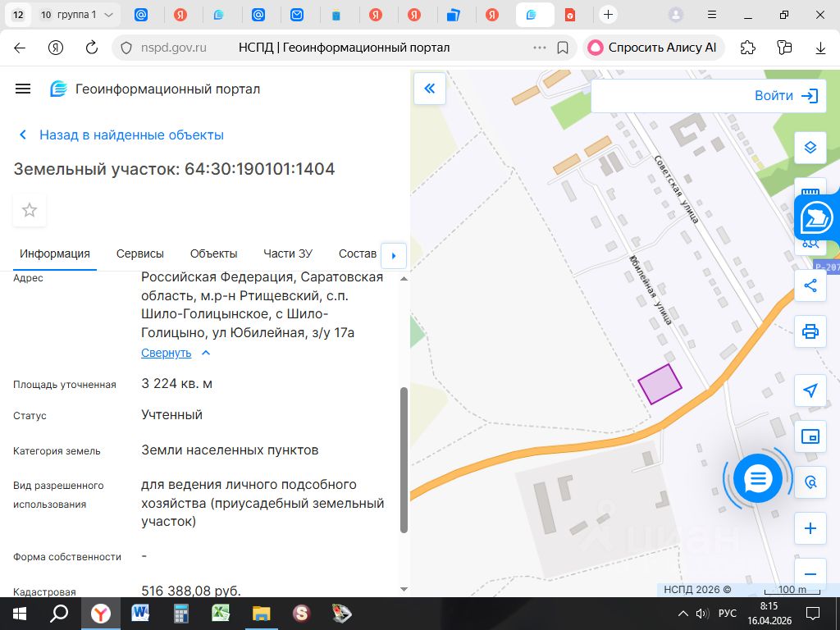The image size is (840, 630).
Task: Open the Yandex home button in the toolbar
Action: click(56, 48)
